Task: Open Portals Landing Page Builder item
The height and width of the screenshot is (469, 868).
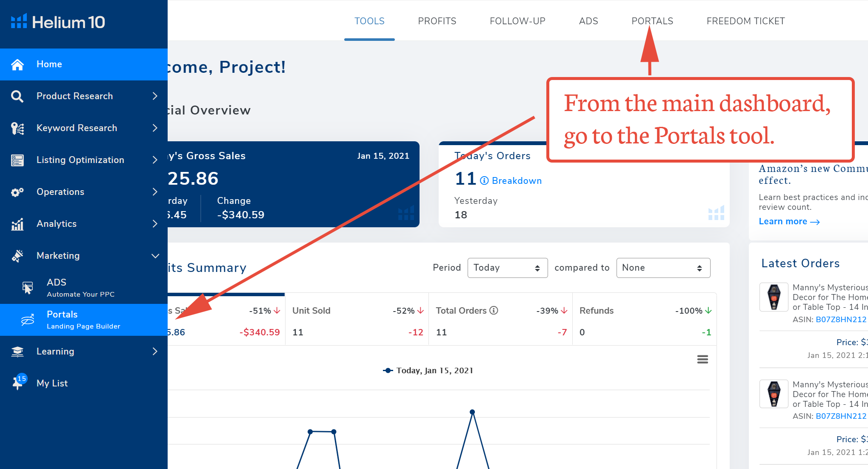Action: pos(83,320)
